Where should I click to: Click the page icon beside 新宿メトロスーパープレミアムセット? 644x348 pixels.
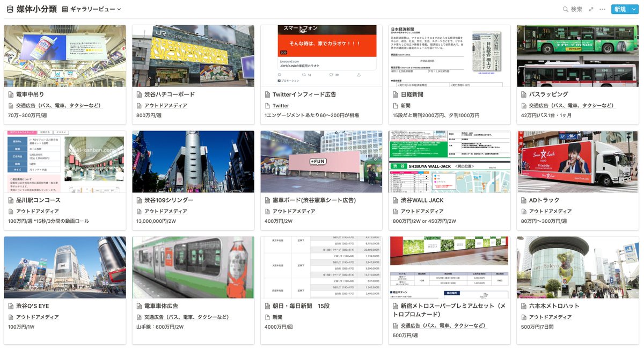point(396,306)
